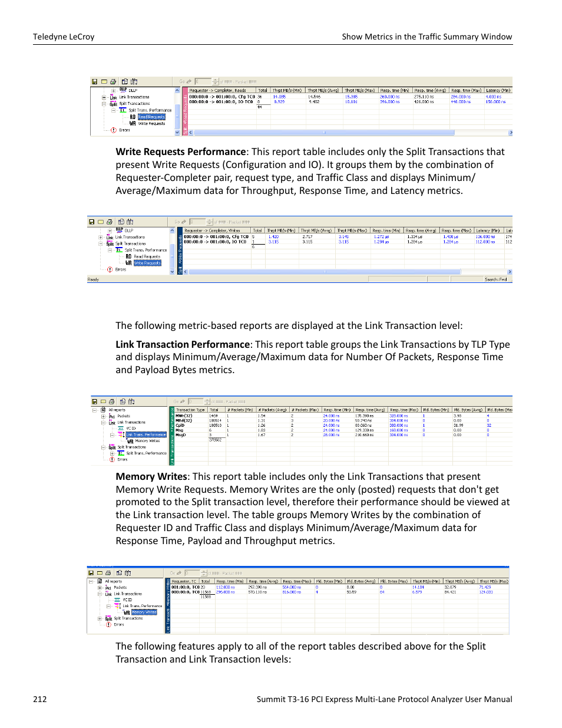Image resolution: width=562 pixels, height=728 pixels.
Task: Select Read Requests in the second screenshot tree
Action: 147,256
